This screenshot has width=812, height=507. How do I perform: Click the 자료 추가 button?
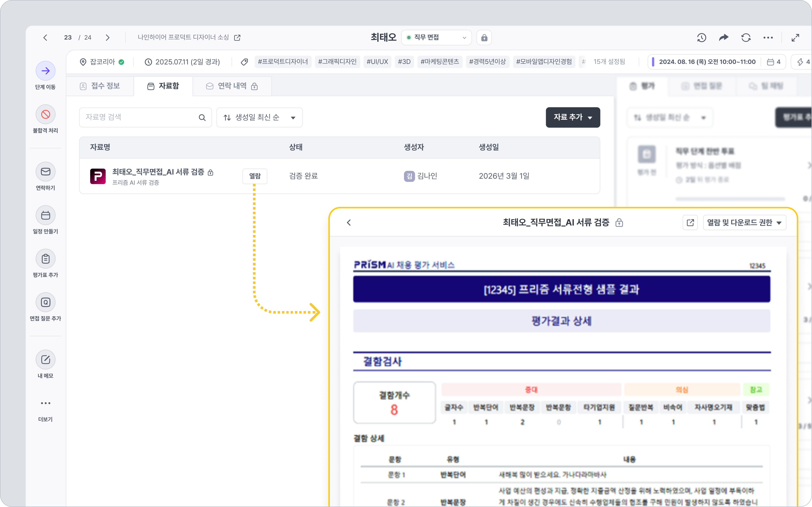pyautogui.click(x=573, y=117)
